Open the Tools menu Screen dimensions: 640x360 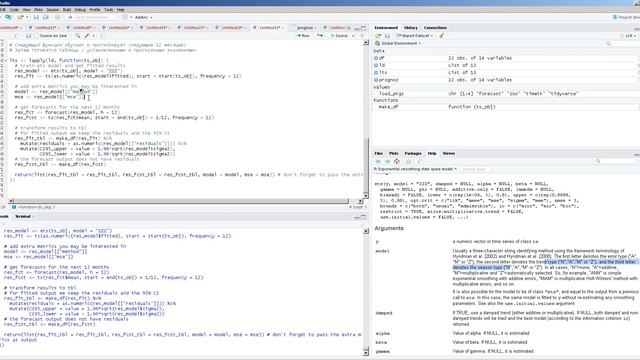pyautogui.click(x=109, y=9)
